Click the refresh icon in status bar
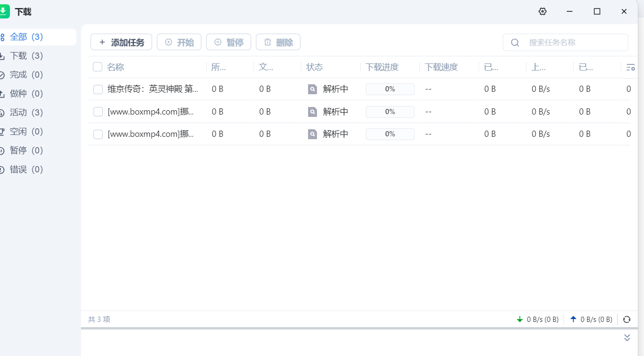The height and width of the screenshot is (356, 644). [627, 320]
